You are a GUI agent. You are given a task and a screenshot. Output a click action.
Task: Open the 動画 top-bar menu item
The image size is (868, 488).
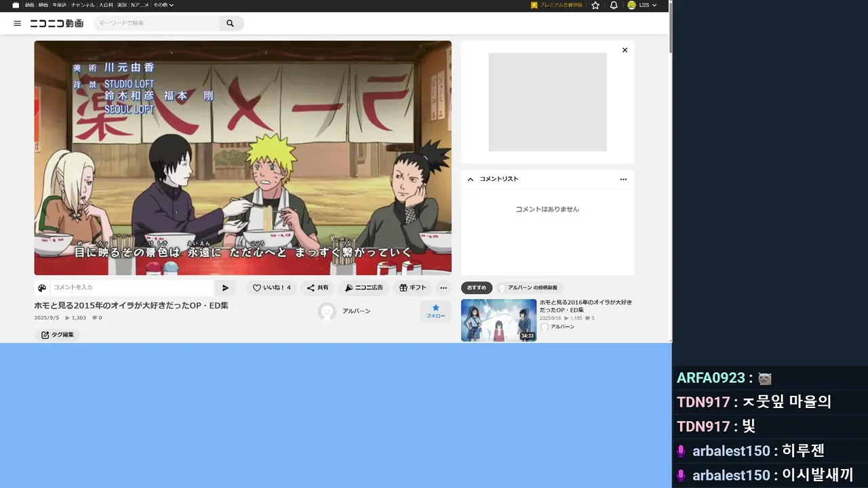30,5
